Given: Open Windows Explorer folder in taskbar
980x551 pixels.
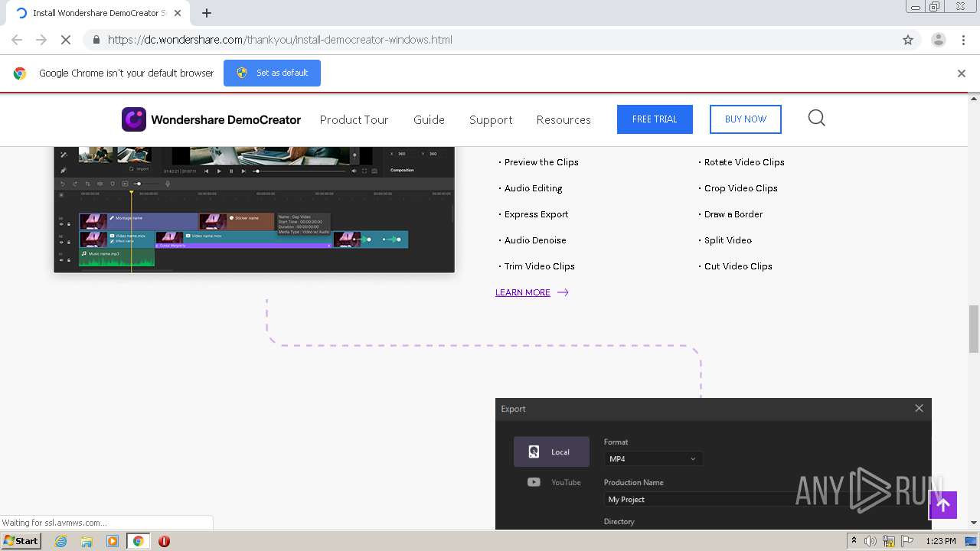Looking at the screenshot, I should pos(87,541).
